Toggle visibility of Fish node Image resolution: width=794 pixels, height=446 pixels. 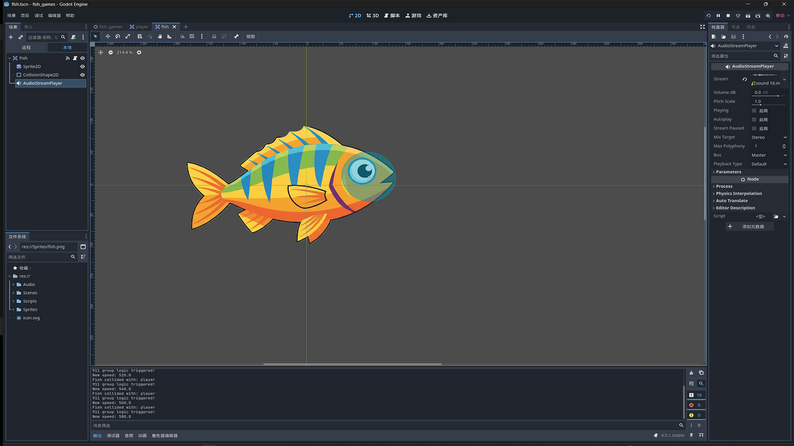[x=83, y=58]
